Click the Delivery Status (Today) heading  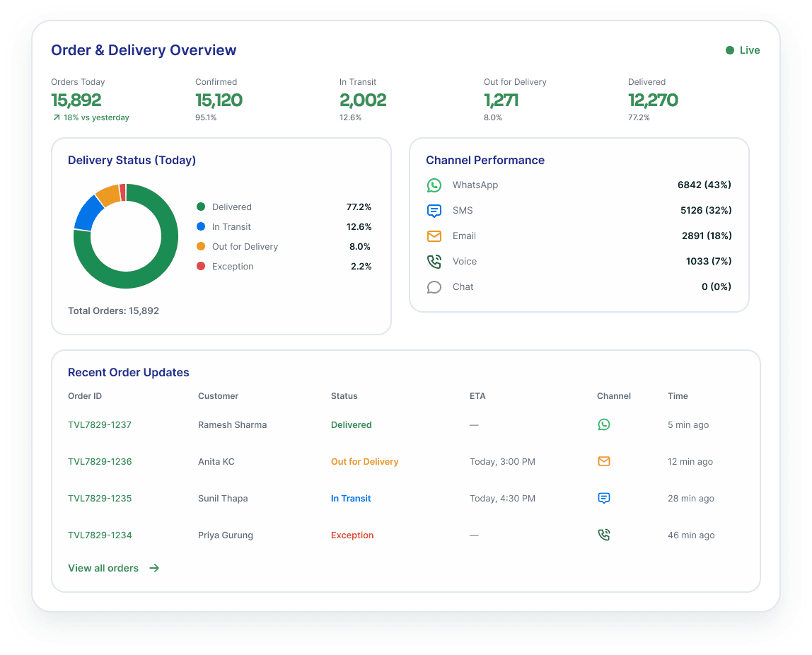point(132,160)
